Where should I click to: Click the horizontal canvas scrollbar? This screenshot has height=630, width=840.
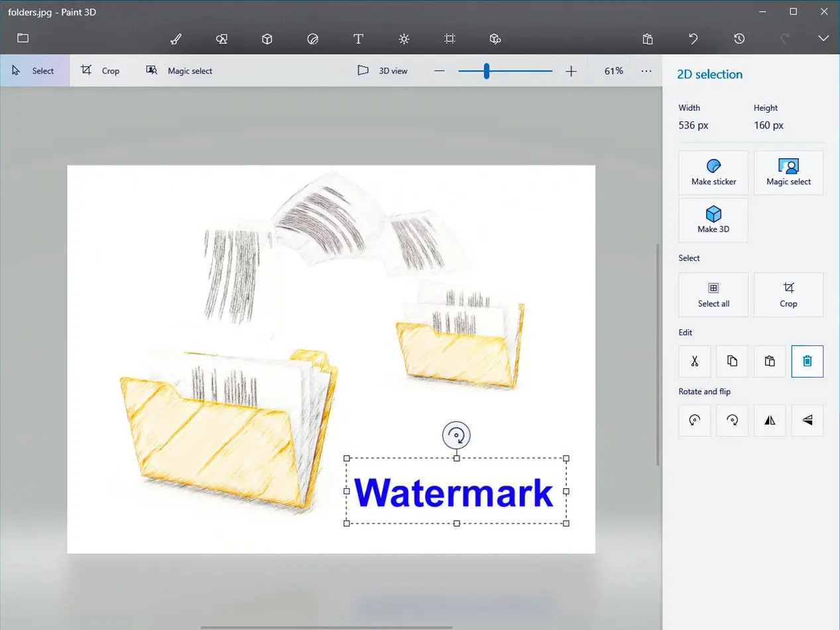click(326, 627)
